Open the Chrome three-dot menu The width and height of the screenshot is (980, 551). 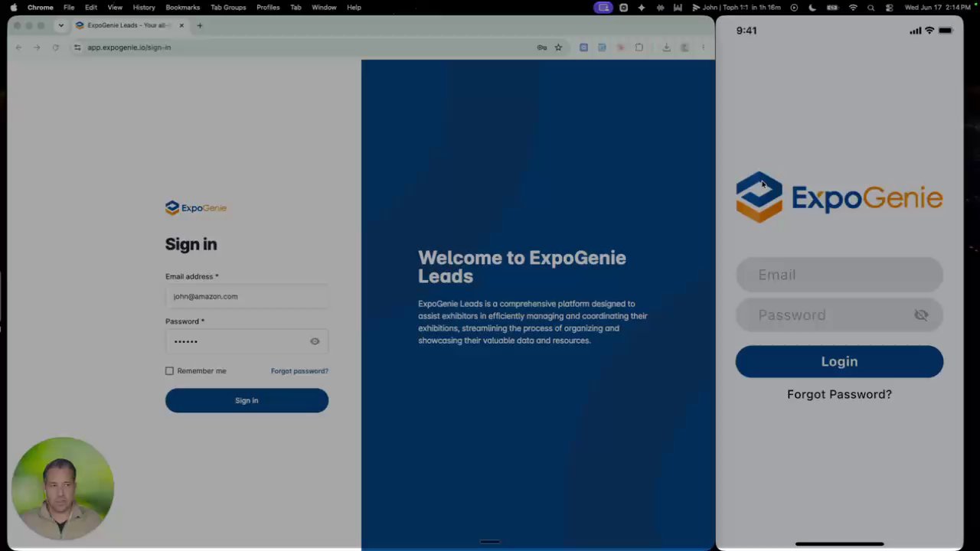(x=703, y=47)
